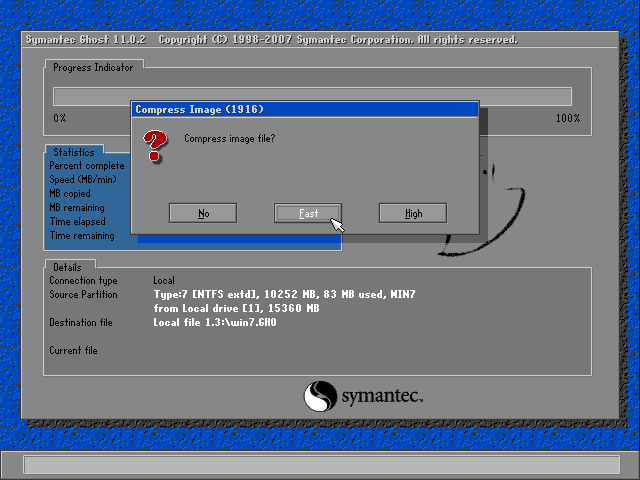Click the Progress Indicator group label
The image size is (640, 480).
(x=94, y=67)
